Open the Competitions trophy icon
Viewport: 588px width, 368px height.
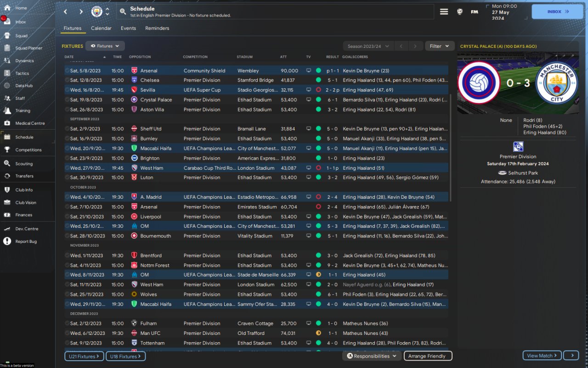(7, 149)
